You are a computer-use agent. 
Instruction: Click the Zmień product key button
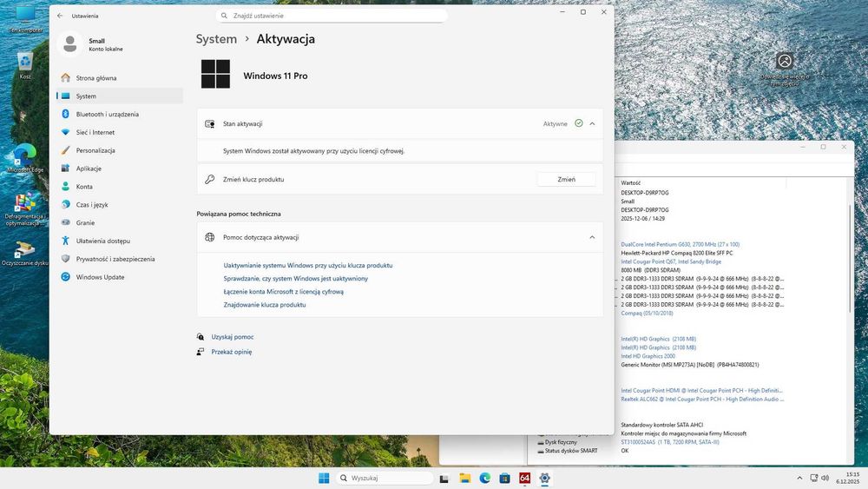click(x=566, y=180)
